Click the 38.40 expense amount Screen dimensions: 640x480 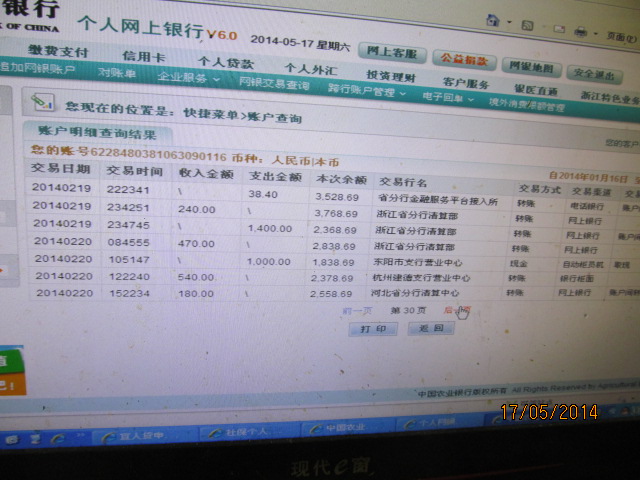pyautogui.click(x=263, y=194)
